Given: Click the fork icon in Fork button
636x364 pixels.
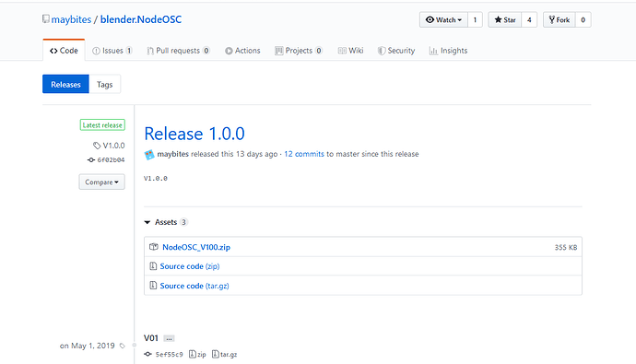Looking at the screenshot, I should coord(551,19).
